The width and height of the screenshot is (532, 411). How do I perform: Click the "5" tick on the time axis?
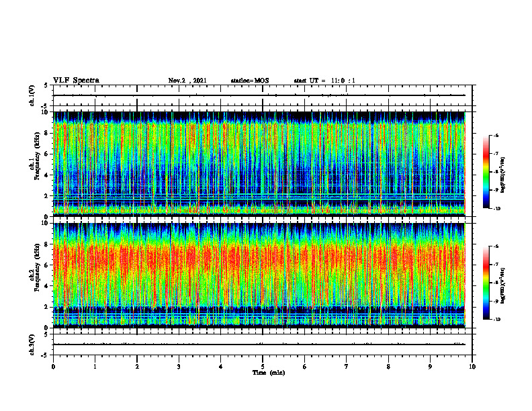[263, 367]
